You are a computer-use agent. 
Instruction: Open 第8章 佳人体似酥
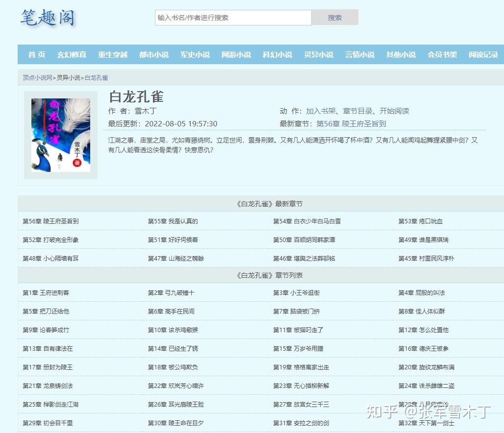(422, 312)
